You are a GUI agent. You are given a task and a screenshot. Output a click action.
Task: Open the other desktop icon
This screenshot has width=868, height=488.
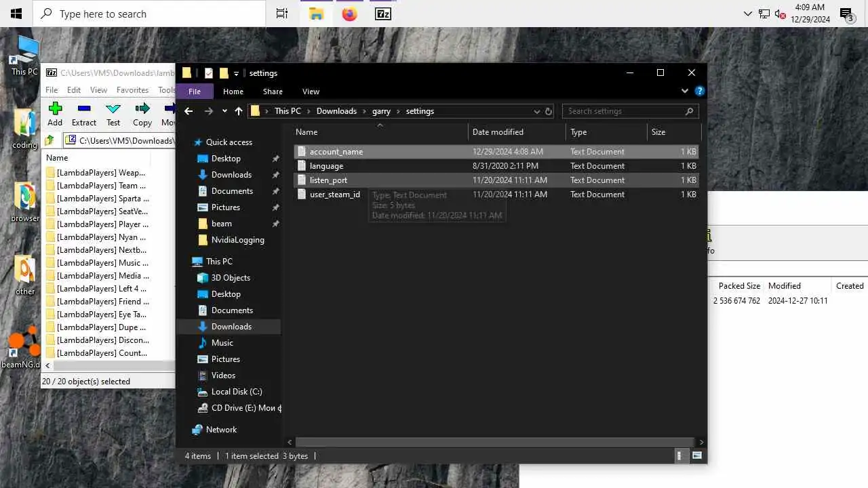click(24, 275)
